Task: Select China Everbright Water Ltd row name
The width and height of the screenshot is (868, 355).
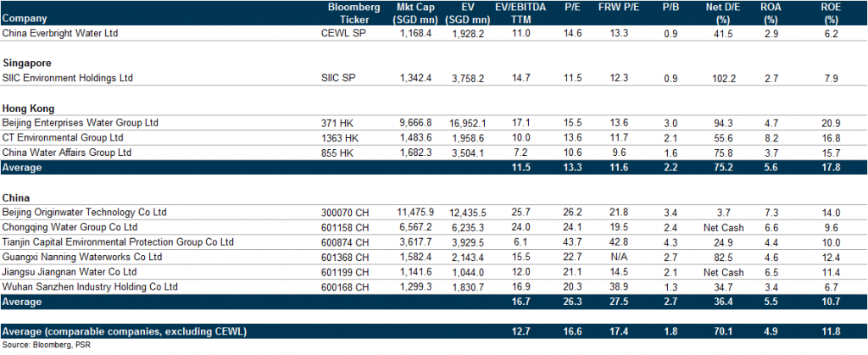Action: (60, 33)
